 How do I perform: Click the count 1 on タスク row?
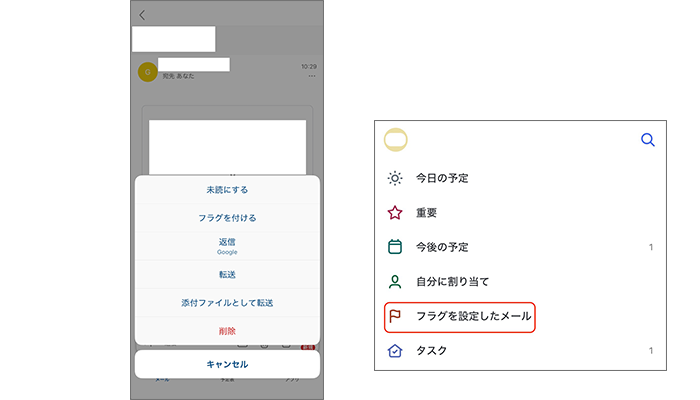pyautogui.click(x=651, y=350)
